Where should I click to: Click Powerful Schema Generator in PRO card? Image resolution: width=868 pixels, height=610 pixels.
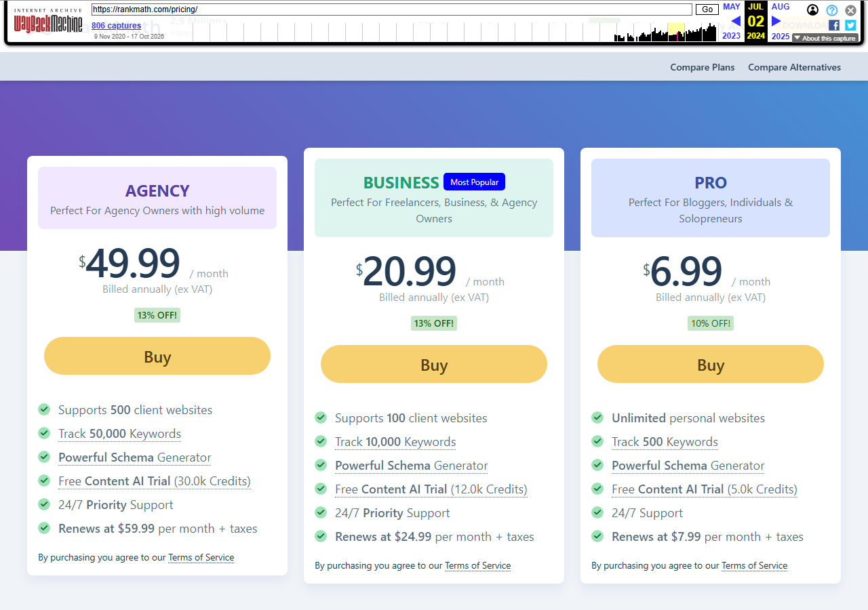(688, 466)
